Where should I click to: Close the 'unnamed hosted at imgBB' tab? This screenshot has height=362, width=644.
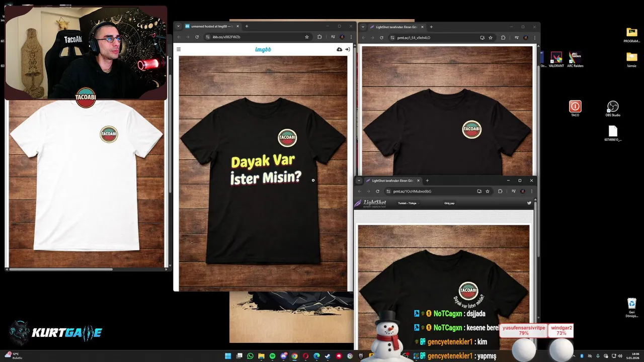click(x=237, y=26)
